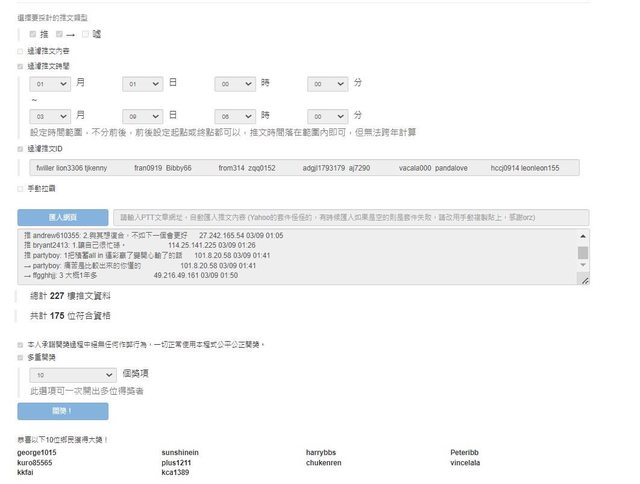This screenshot has width=640, height=484.
Task: Click the blue 匯入網頁 import button
Action: [62, 217]
